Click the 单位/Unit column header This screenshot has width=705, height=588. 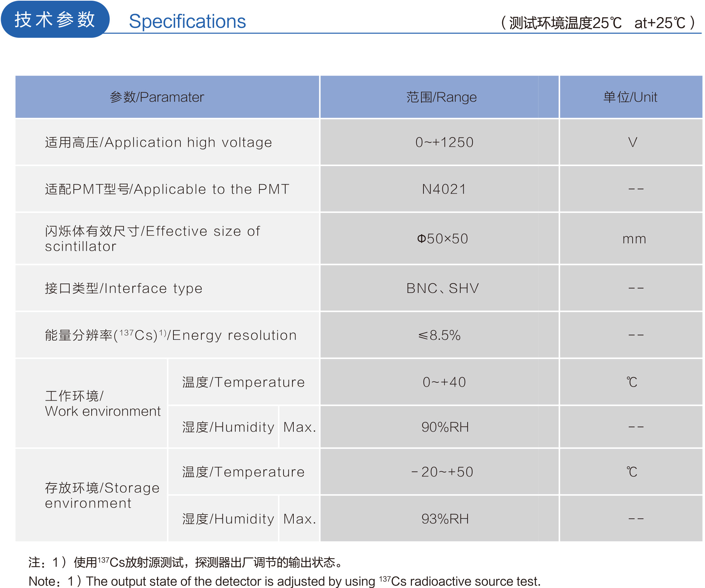[x=630, y=97]
